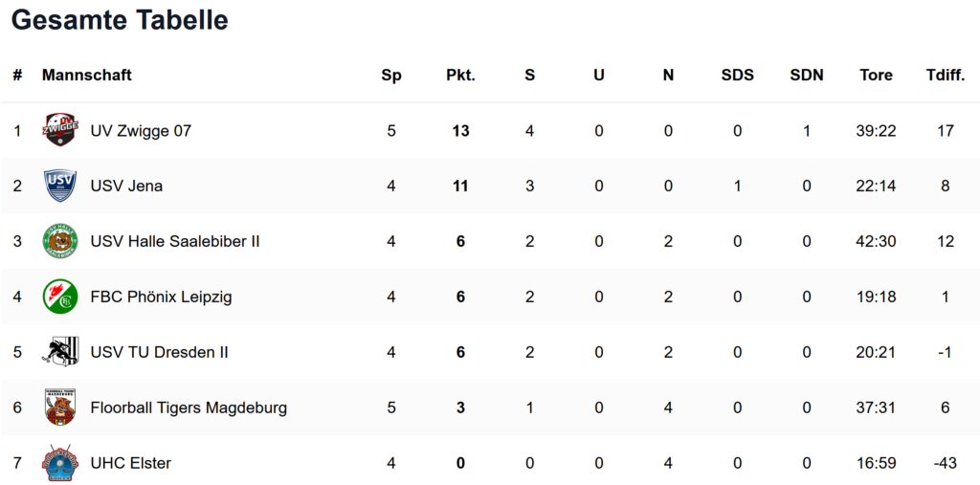
Task: Click the UV Zwigge 07 team logo
Action: click(60, 130)
